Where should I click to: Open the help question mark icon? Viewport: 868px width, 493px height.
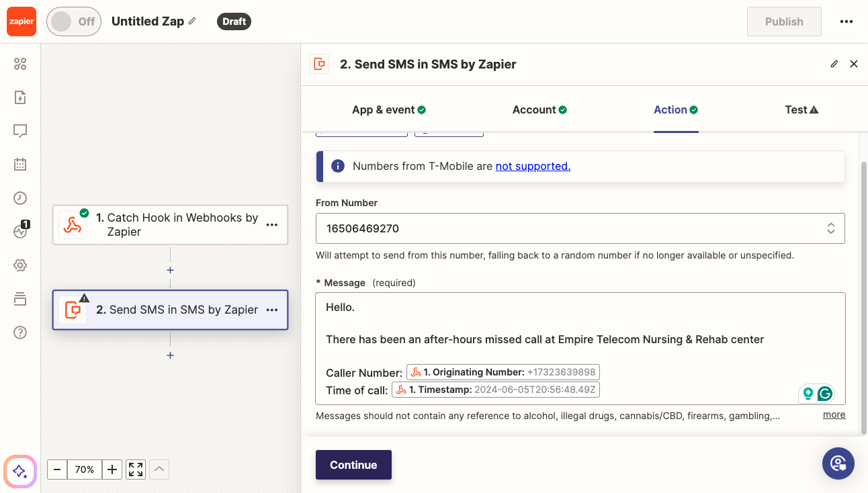click(x=20, y=332)
